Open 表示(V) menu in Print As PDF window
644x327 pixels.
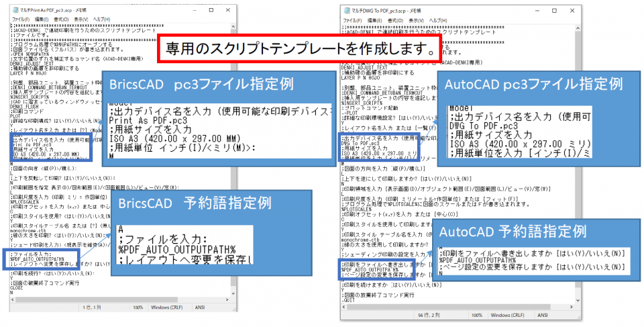pyautogui.click(x=80, y=19)
